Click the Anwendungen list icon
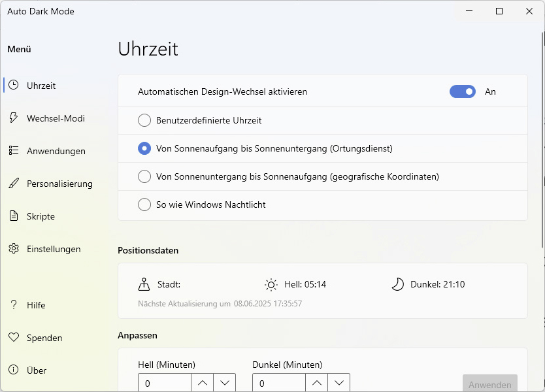 click(14, 150)
